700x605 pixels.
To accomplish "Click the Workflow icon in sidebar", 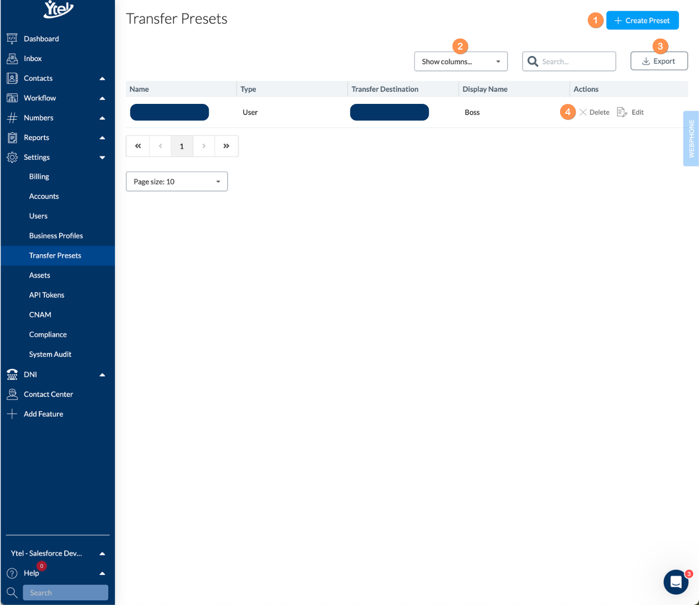I will click(x=12, y=98).
